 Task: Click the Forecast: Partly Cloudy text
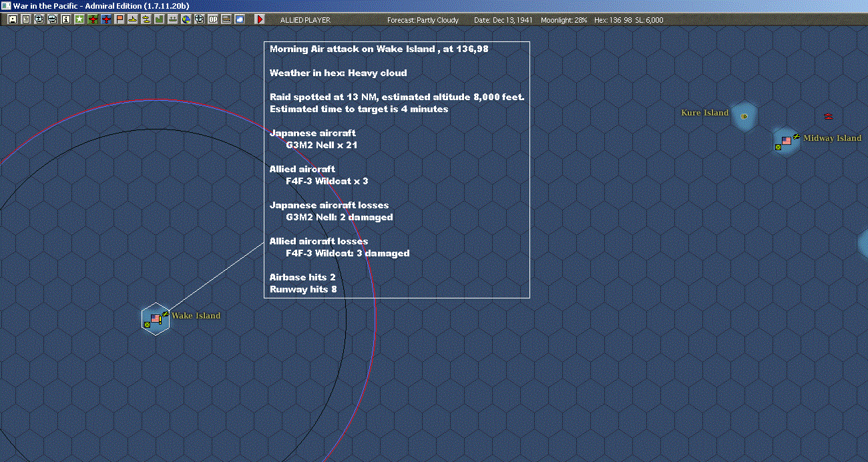(x=423, y=20)
